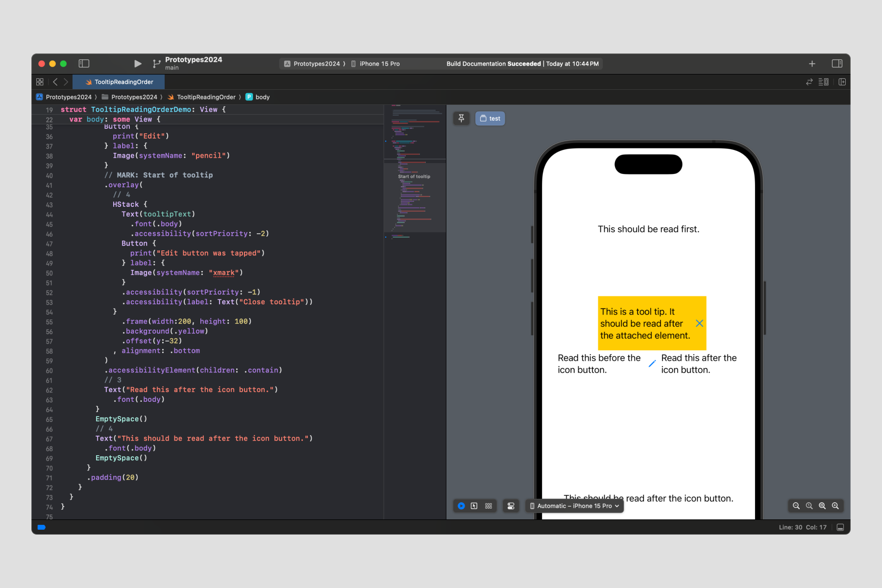Add an editor on the right
The image size is (882, 588).
point(842,82)
